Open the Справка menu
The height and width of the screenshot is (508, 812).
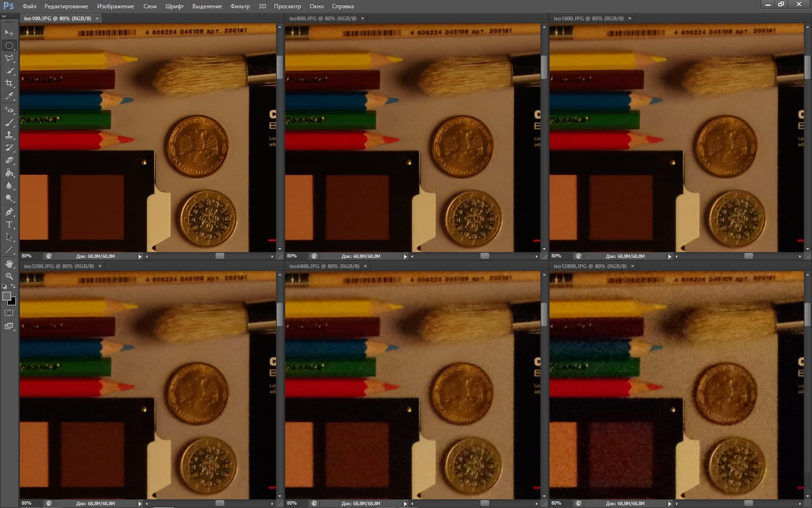(343, 6)
